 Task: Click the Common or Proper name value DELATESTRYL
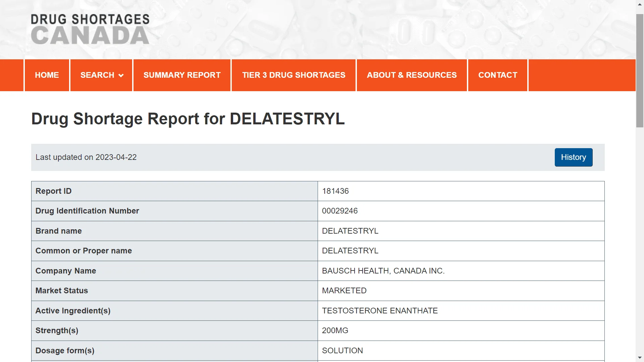[350, 251]
